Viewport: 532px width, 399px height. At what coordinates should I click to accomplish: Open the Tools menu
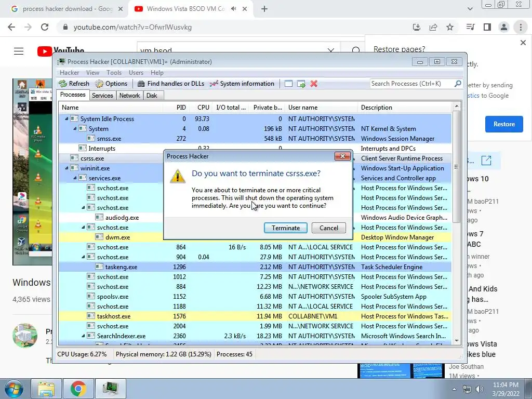click(x=114, y=73)
